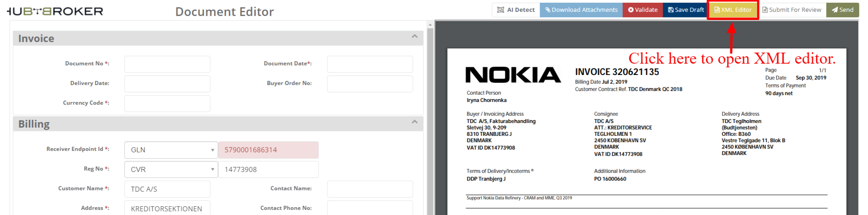Viewport: 868px width, 215px height.
Task: Focus the Buyer Order No field
Action: (370, 84)
